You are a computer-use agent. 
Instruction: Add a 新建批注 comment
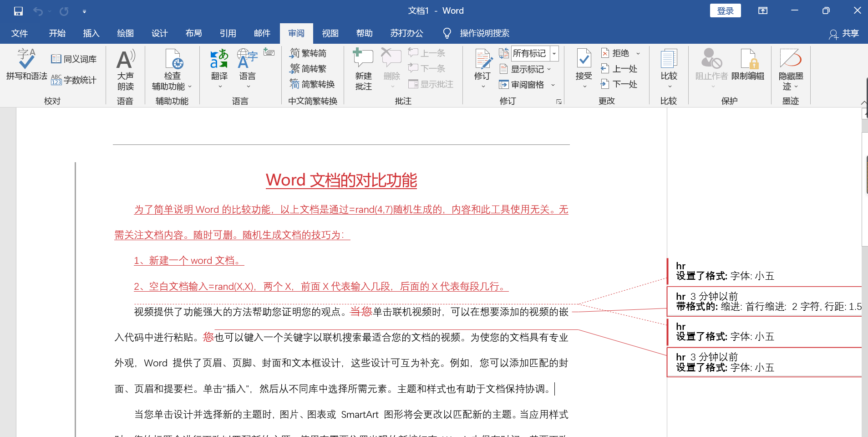364,70
